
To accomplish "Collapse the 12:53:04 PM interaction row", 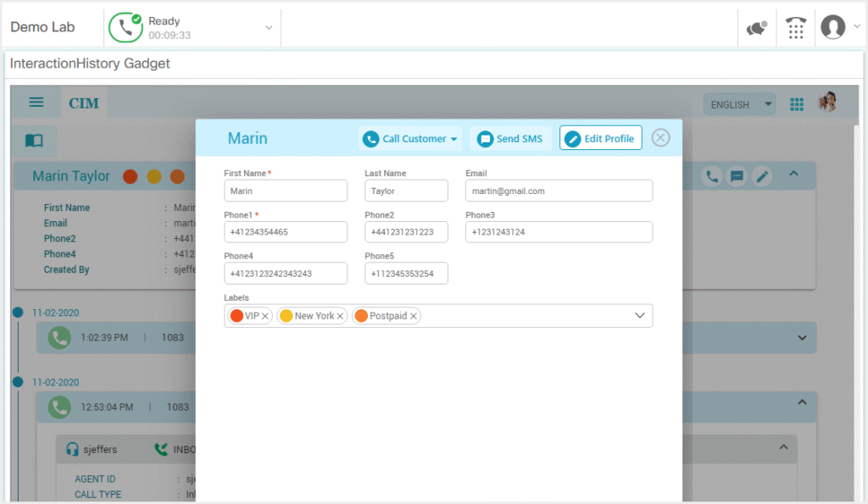I will (802, 402).
